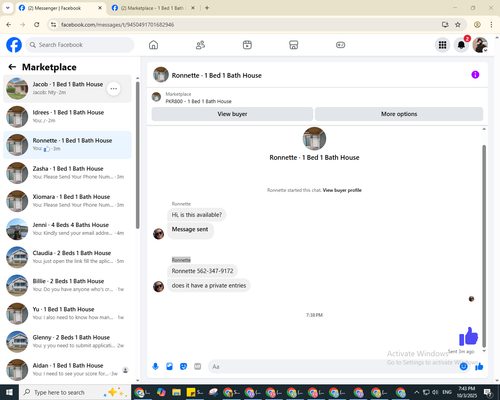500x400 pixels.
Task: Click the Ronnette header name at top of chat
Action: (x=217, y=75)
